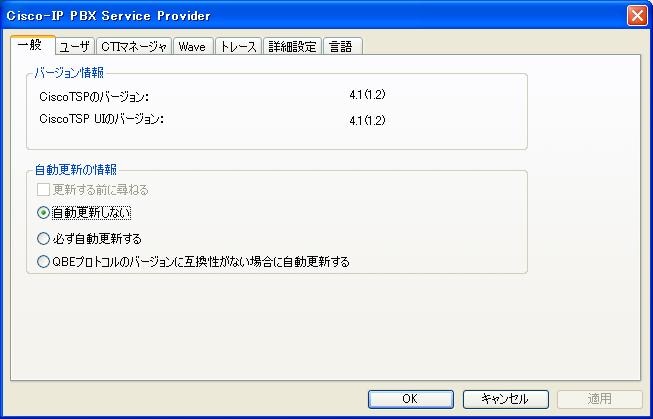Click the Cisco-IP PBX Service Provider title bar
653x419 pixels.
(312, 16)
